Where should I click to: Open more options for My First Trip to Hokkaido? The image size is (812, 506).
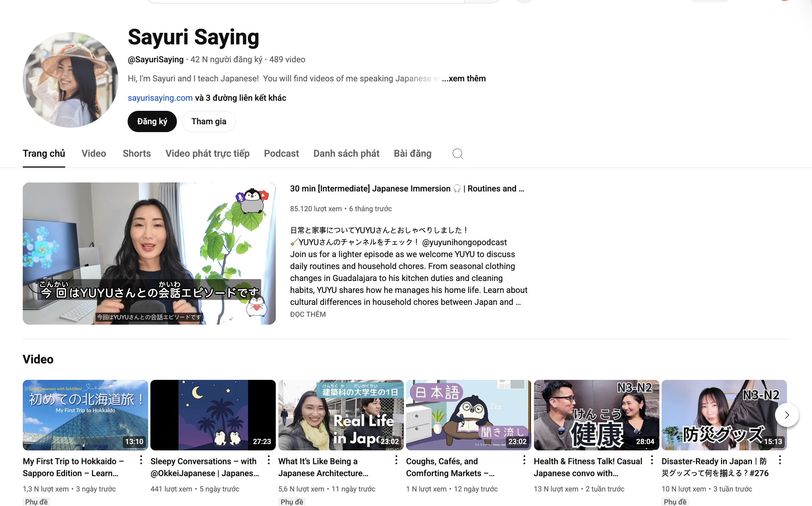coord(141,460)
